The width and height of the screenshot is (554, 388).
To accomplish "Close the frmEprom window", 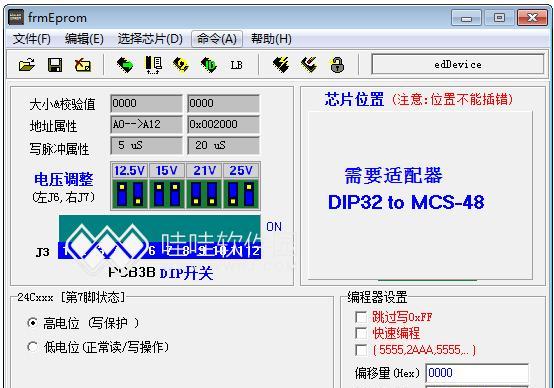I will [532, 18].
